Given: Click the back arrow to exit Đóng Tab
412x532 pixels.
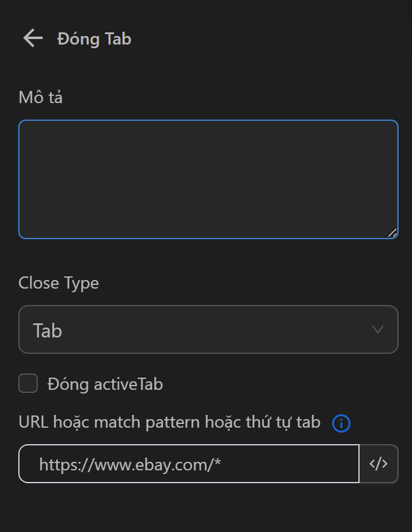Looking at the screenshot, I should 32,38.
